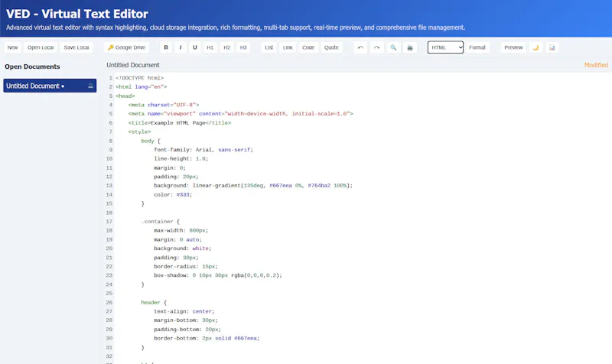Click the Format button
Viewport: 612px width, 364px height.
point(477,47)
